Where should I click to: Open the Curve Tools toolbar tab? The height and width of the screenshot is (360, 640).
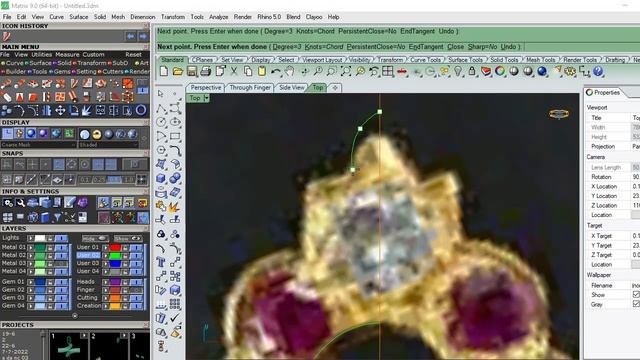coord(425,60)
